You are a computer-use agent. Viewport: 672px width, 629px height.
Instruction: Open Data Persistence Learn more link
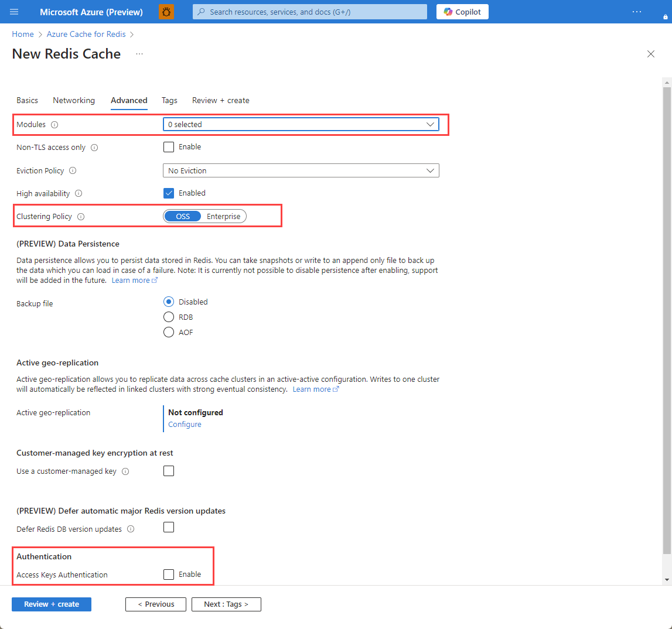(135, 280)
